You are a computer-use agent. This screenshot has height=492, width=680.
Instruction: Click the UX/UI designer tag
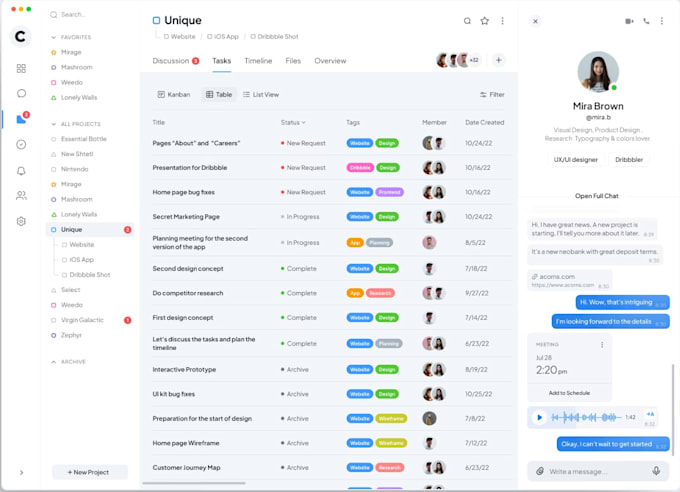[x=575, y=160]
